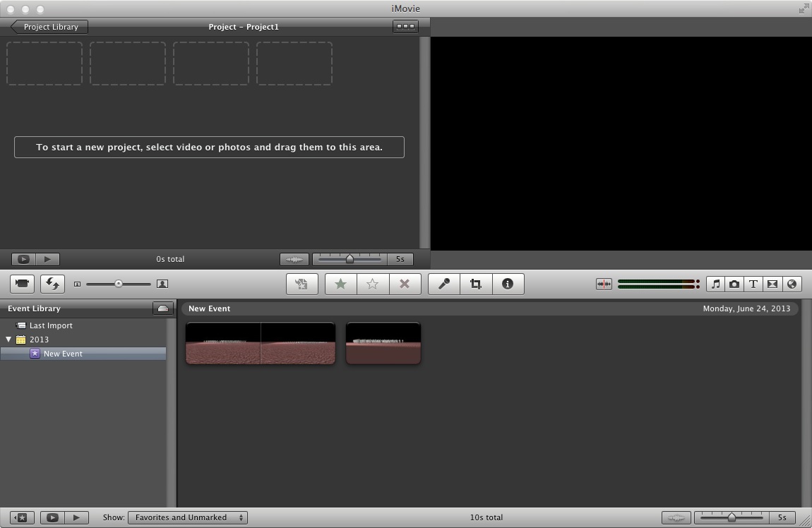Add selection to project button
Image resolution: width=812 pixels, height=528 pixels.
coord(302,284)
